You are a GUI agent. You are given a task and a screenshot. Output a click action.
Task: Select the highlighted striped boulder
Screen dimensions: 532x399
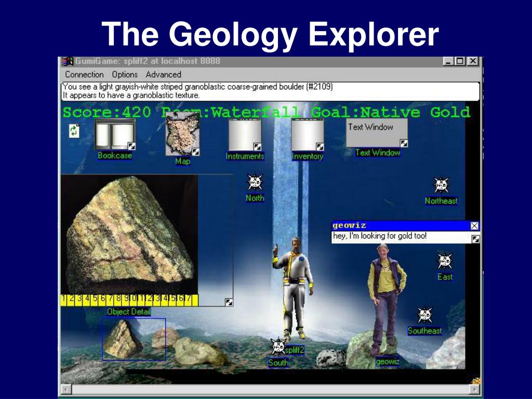[123, 339]
